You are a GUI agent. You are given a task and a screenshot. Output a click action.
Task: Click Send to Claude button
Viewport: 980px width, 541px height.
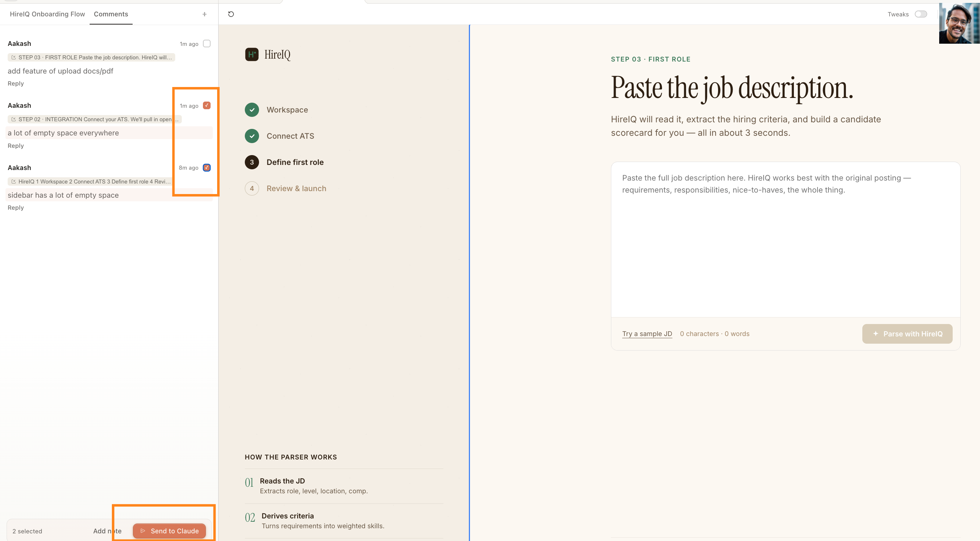click(169, 531)
